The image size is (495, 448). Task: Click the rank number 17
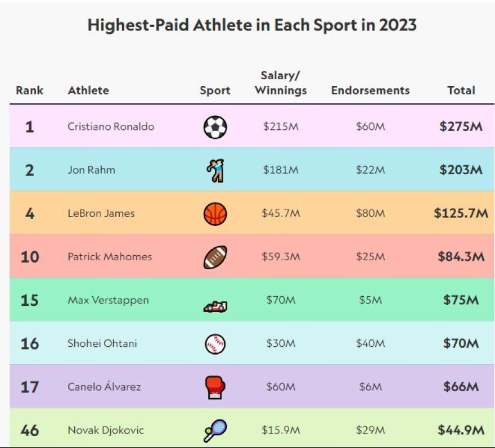[x=29, y=387]
